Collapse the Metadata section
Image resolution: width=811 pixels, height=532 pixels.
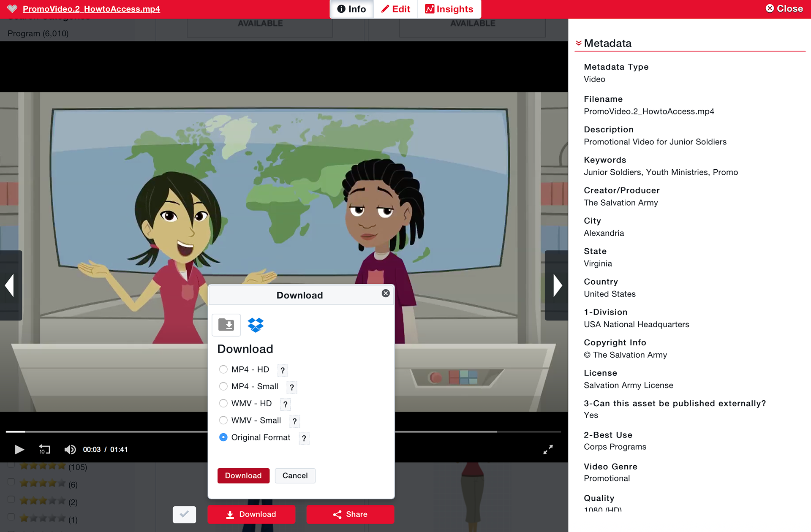(x=579, y=43)
